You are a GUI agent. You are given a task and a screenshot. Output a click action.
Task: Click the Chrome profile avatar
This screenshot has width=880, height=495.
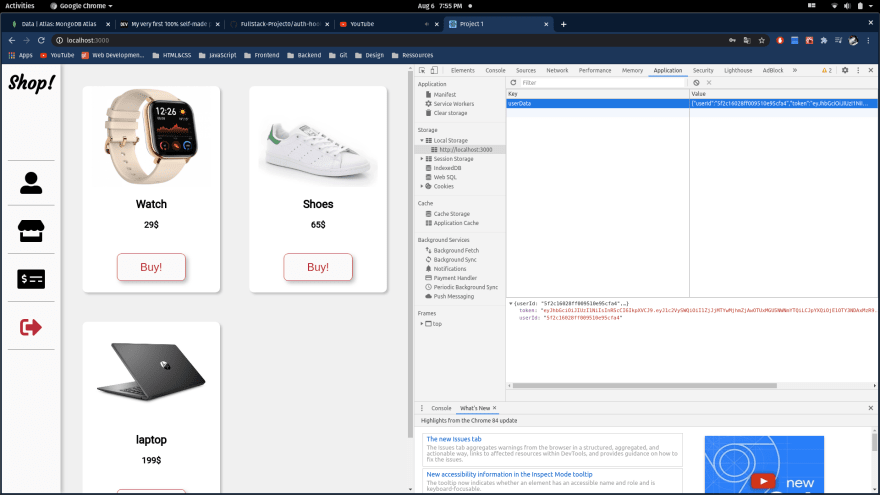[x=853, y=40]
